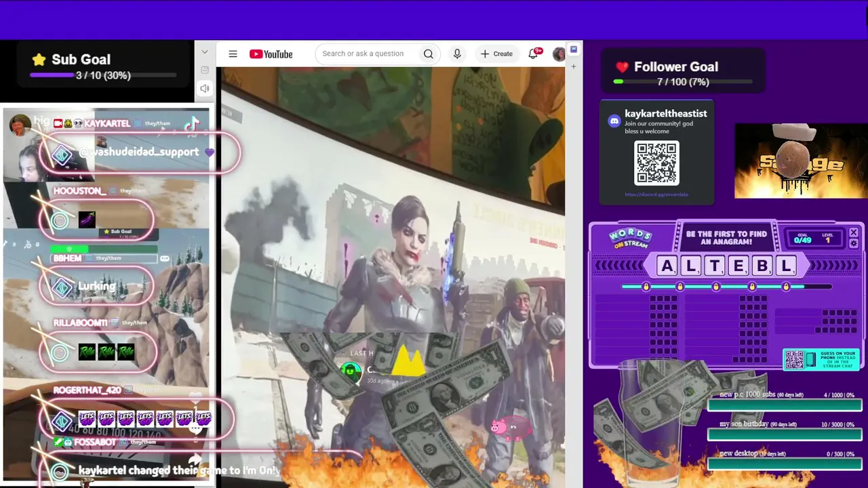Click the Create button on YouTube
The width and height of the screenshot is (868, 488).
(x=496, y=54)
